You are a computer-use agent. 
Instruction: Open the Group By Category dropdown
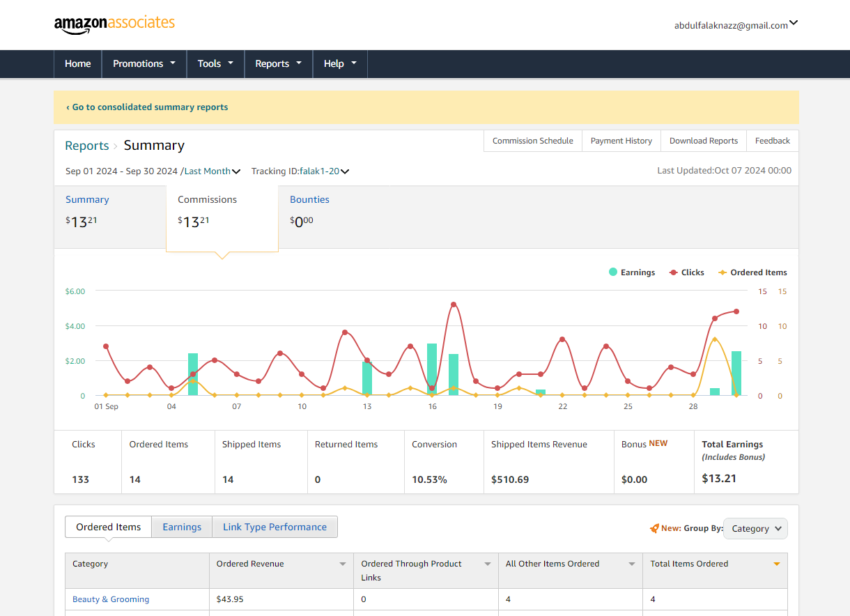756,529
